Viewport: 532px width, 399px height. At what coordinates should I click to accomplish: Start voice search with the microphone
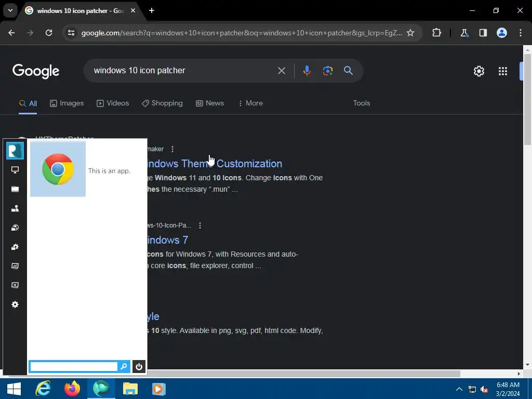[307, 71]
